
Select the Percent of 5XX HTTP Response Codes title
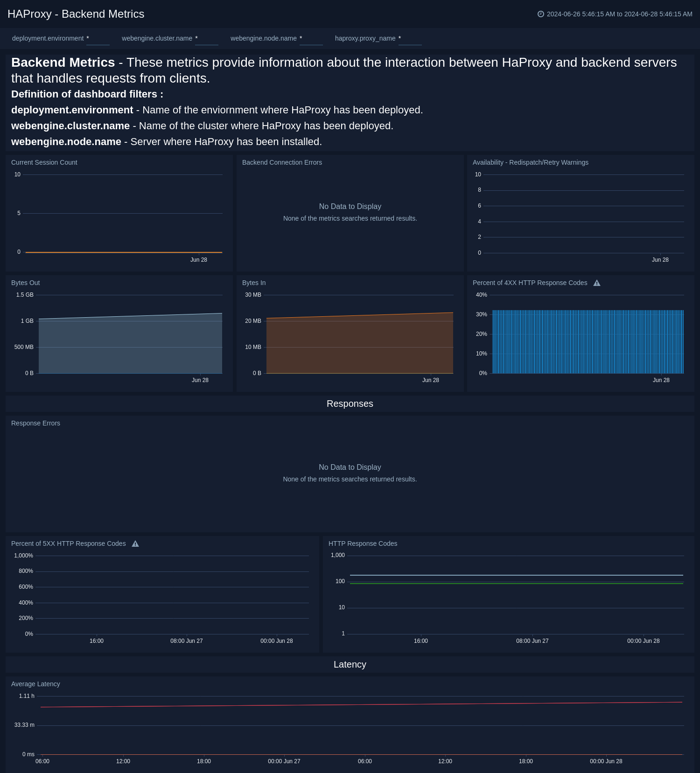pos(69,543)
